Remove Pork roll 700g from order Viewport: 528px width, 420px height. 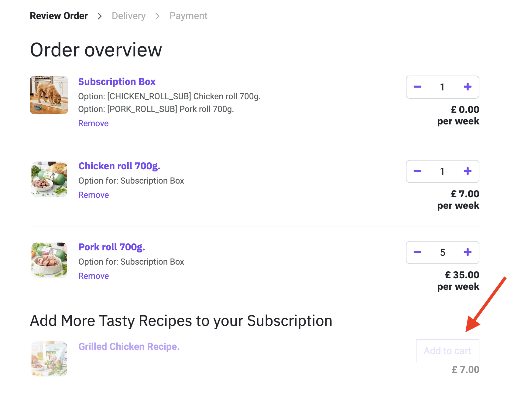coord(94,276)
